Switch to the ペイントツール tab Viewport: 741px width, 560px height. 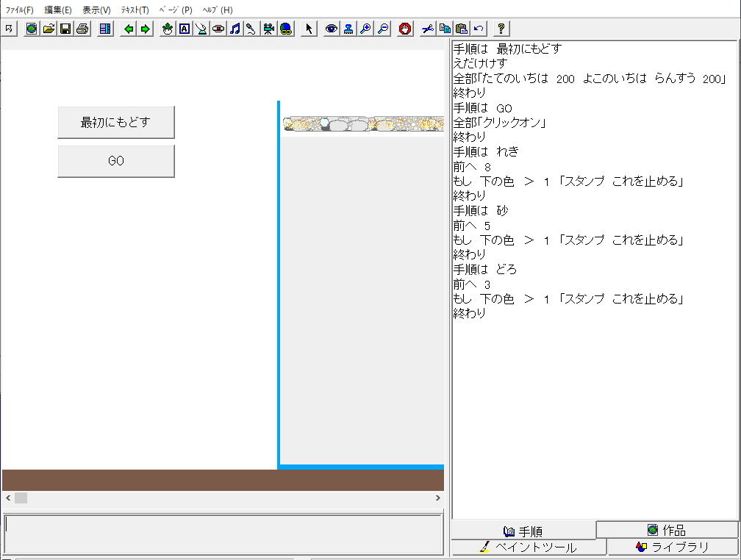click(x=528, y=548)
